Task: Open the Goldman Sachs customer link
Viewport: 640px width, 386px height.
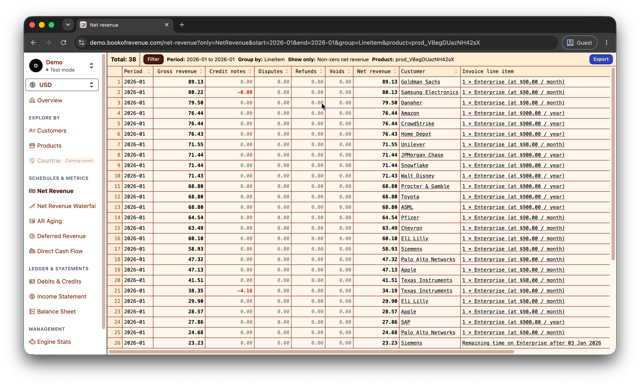Action: 420,82
